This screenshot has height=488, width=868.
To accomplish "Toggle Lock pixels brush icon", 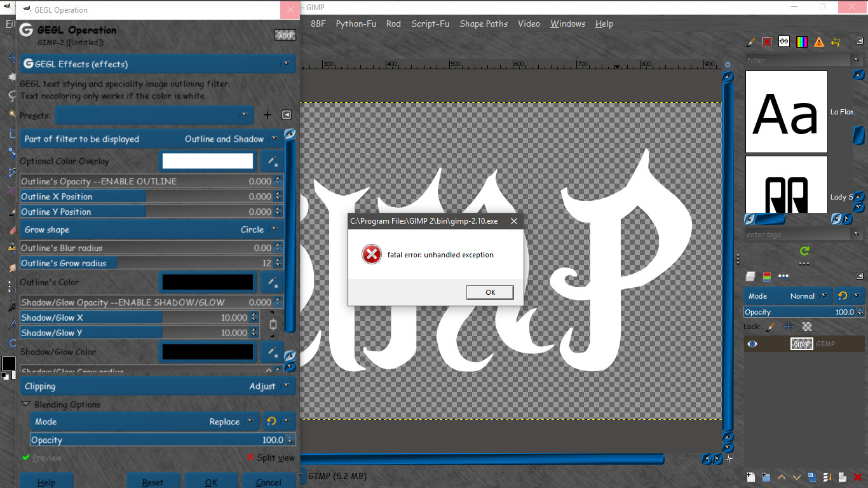I will pyautogui.click(x=771, y=327).
